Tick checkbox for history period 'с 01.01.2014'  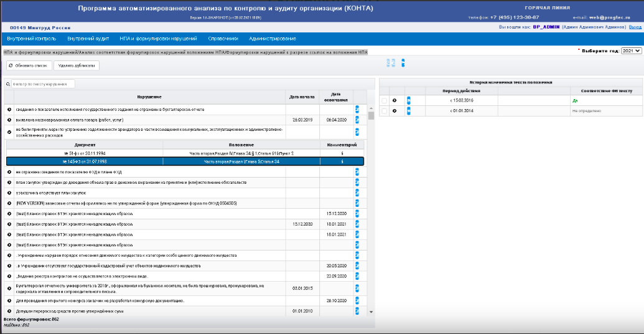point(385,111)
